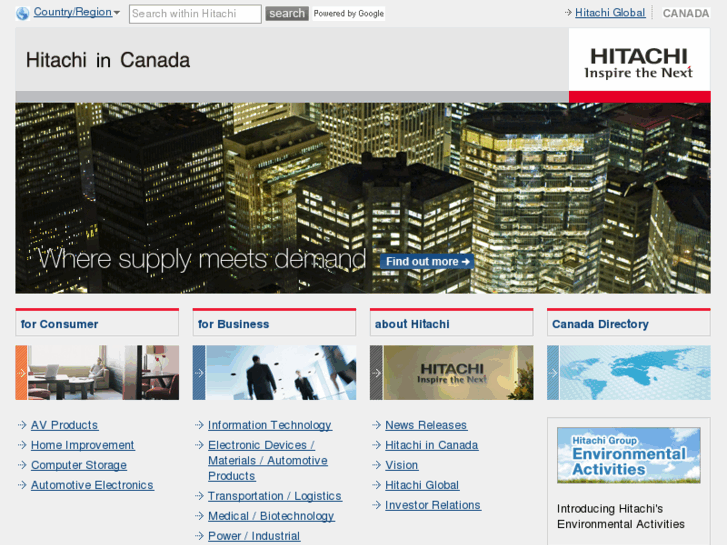Click the Hitachi in Canada page title

tap(108, 60)
